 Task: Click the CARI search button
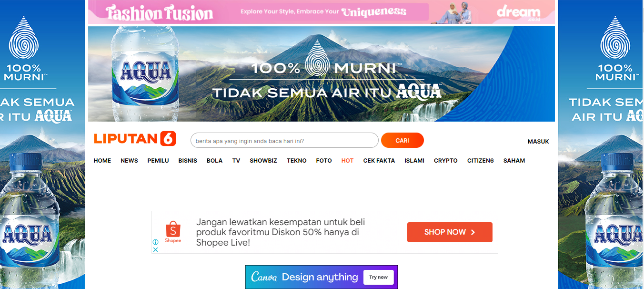click(402, 140)
